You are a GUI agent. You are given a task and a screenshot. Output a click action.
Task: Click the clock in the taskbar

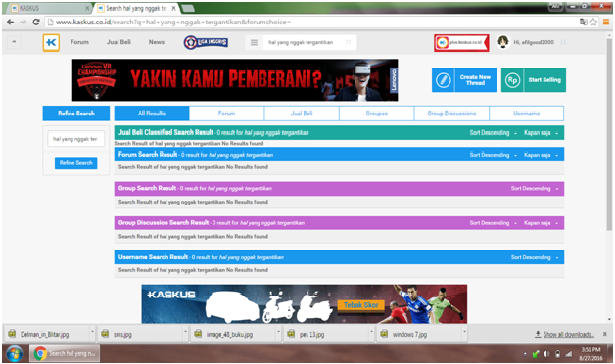[x=591, y=354]
